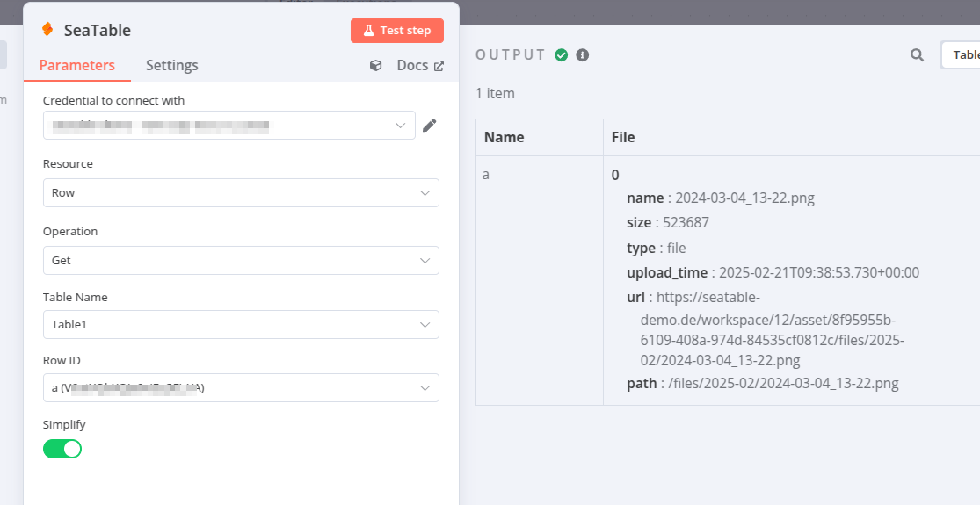The width and height of the screenshot is (980, 505).
Task: Click the url value of the file
Action: point(773,329)
